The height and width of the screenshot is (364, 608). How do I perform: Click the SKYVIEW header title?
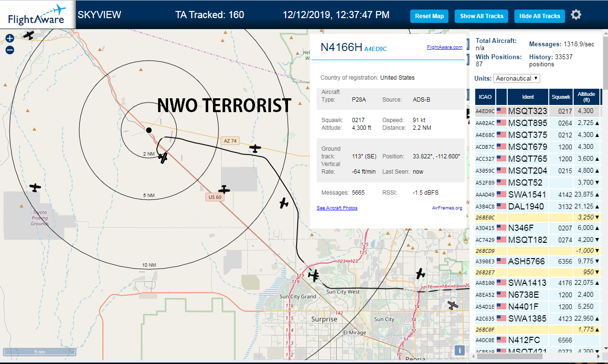pos(99,15)
